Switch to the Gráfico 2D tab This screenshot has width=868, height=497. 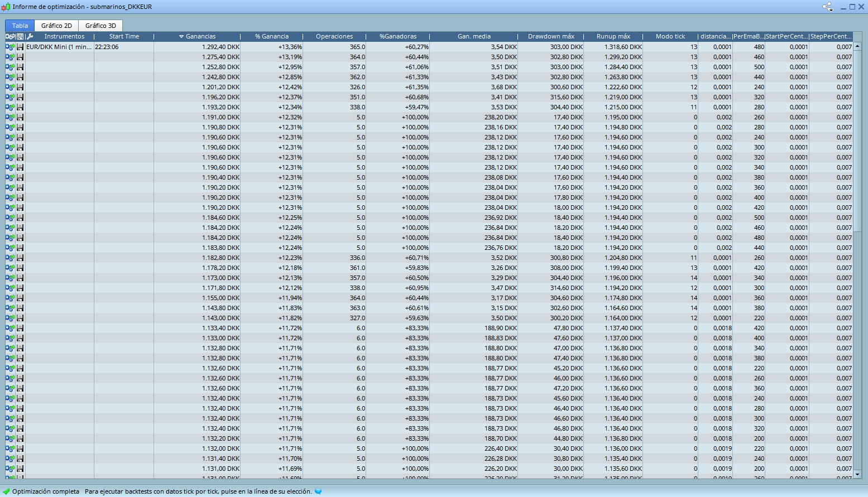[56, 26]
